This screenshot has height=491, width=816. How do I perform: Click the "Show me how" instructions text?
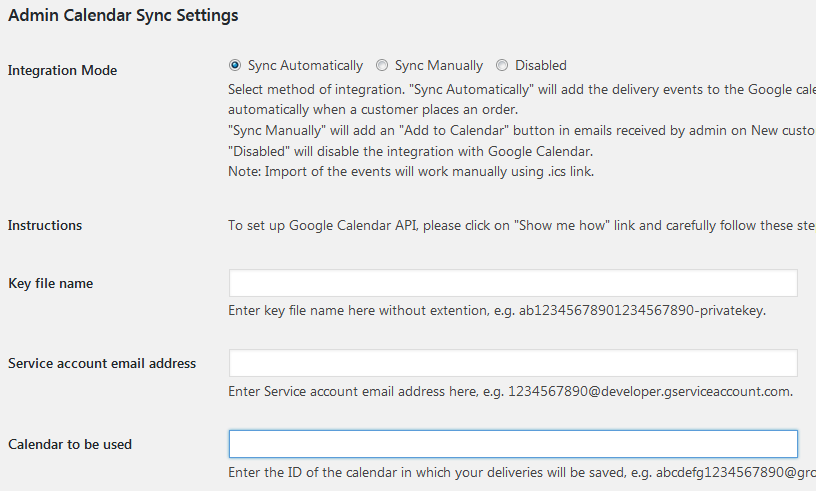click(x=522, y=225)
